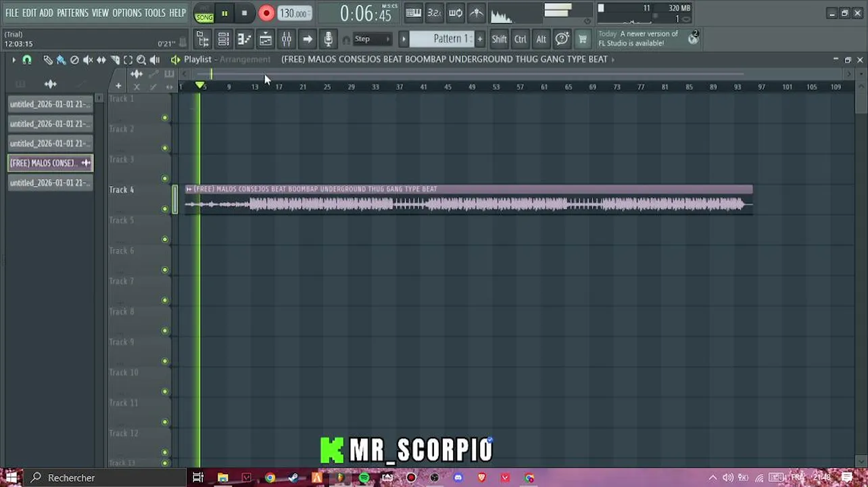This screenshot has height=487, width=868.
Task: Click the red record button
Action: pyautogui.click(x=266, y=14)
